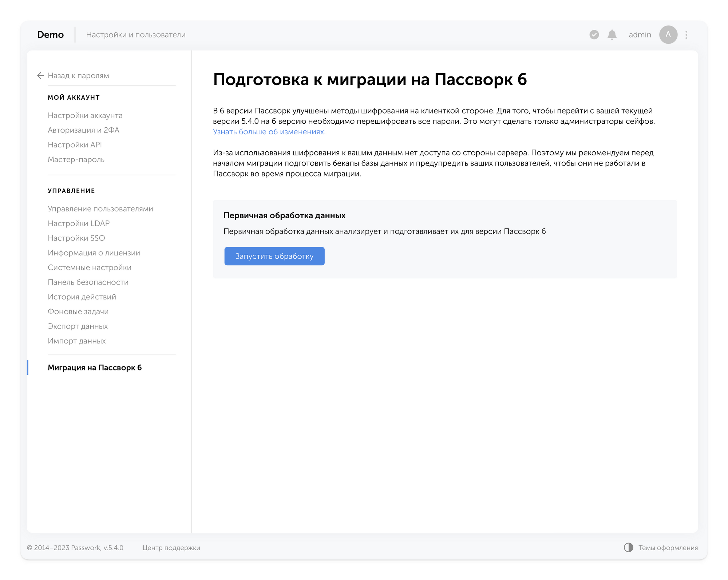728x580 pixels.
Task: Click the back arrow beside «Назад к паролям»
Action: pos(40,75)
